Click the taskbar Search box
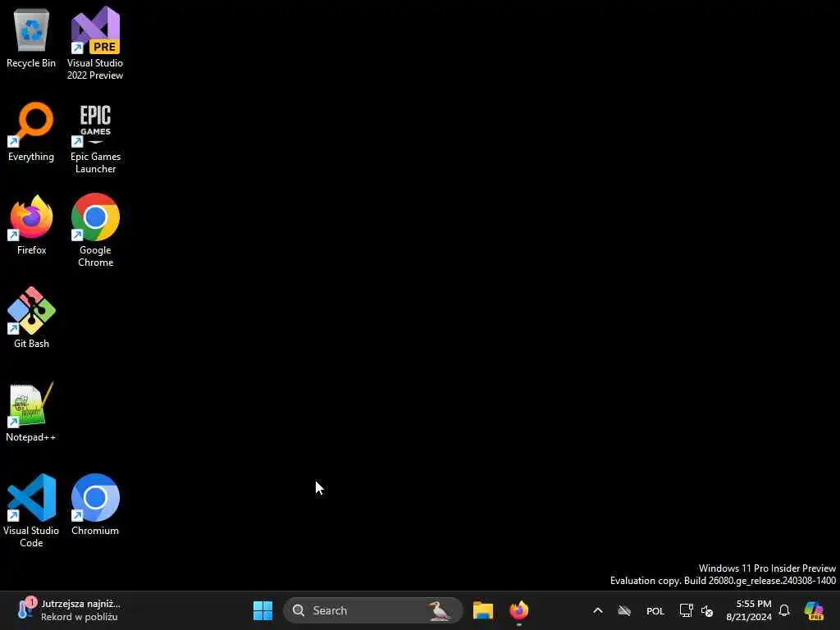Image resolution: width=840 pixels, height=630 pixels. pyautogui.click(x=373, y=610)
